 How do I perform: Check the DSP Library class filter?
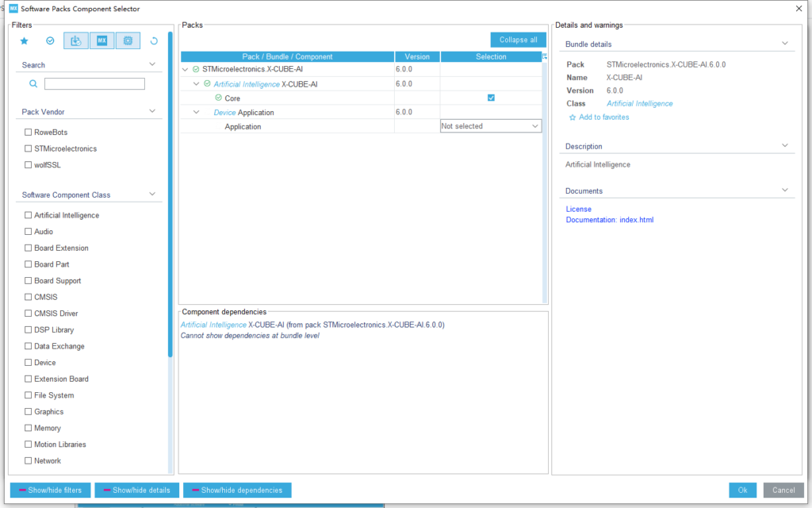pyautogui.click(x=28, y=329)
